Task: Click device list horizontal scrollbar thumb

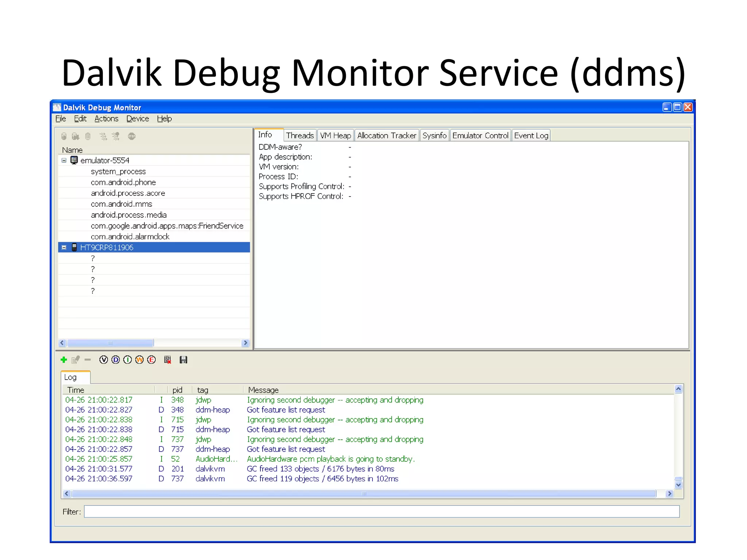Action: [111, 343]
